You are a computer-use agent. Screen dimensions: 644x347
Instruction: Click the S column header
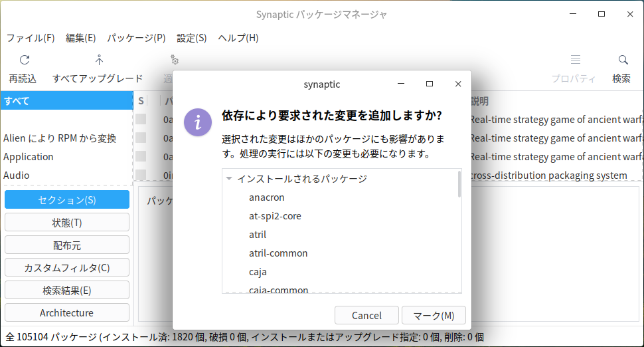[141, 101]
